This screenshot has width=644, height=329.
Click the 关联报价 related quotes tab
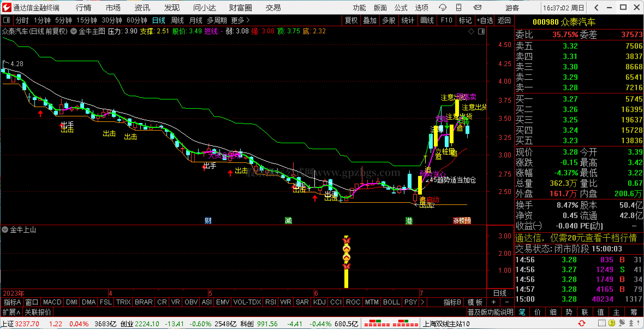click(x=38, y=312)
